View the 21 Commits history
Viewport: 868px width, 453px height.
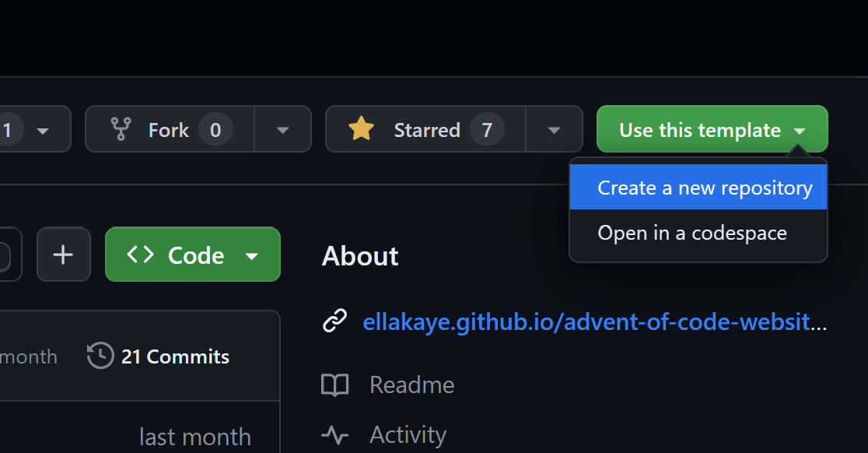pos(175,356)
